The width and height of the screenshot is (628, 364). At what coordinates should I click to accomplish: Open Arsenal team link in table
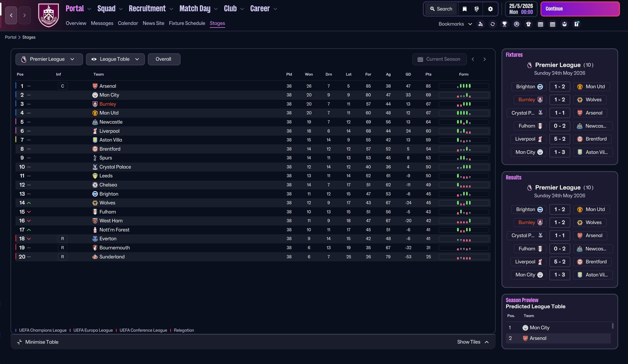[x=107, y=86]
